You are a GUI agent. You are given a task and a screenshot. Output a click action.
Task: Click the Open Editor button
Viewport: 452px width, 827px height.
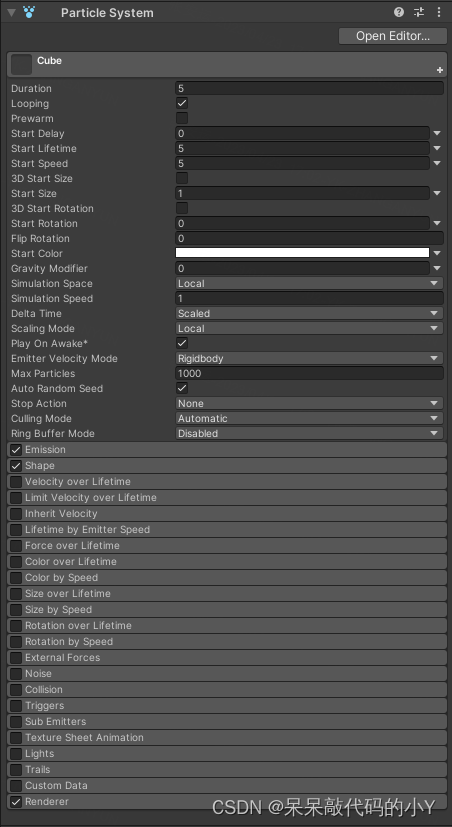pyautogui.click(x=393, y=36)
